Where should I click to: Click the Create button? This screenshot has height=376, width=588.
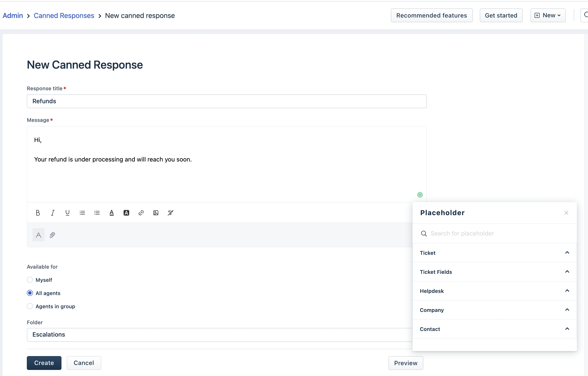[x=44, y=363]
